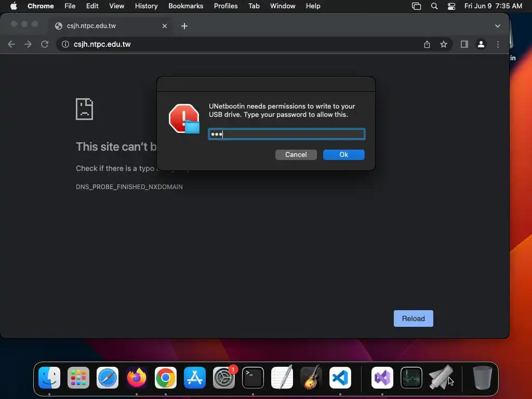Screen dimensions: 532x399
Task: Click the UNetbootin USB drive Dock icon
Action: click(441, 378)
